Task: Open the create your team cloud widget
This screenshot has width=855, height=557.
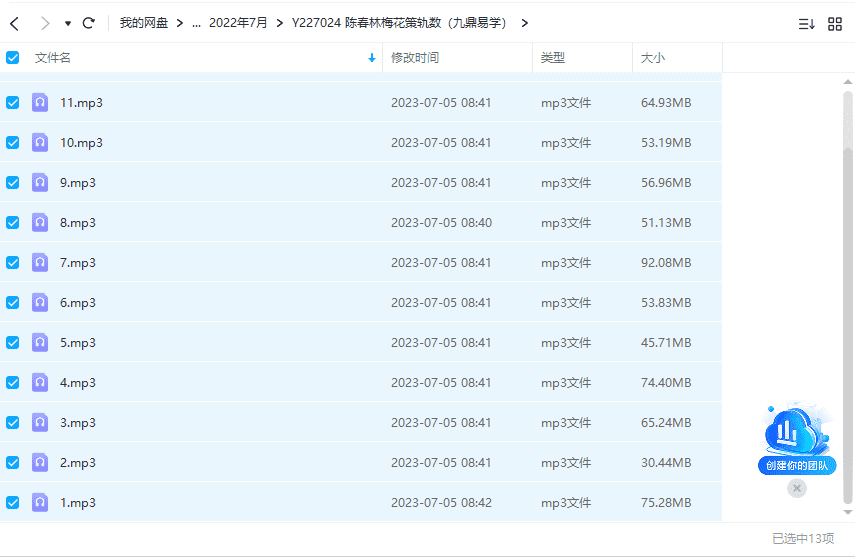Action: (797, 438)
